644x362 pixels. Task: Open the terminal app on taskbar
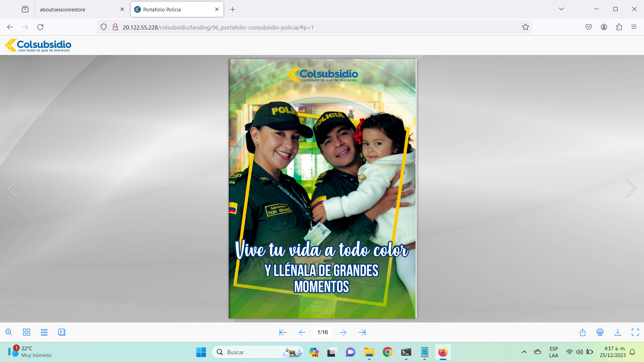[406, 352]
